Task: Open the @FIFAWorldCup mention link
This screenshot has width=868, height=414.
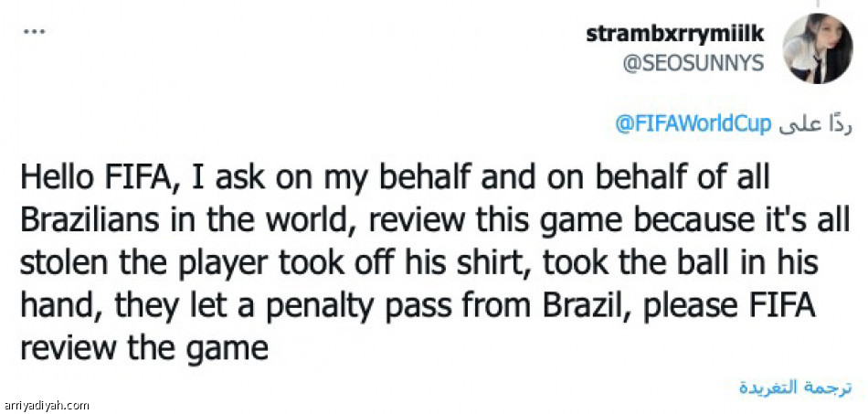Action: point(694,122)
